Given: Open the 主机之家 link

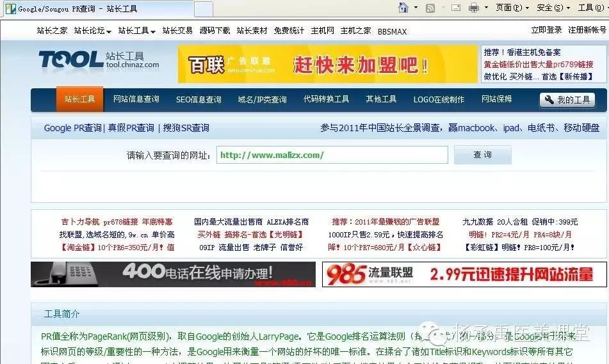Looking at the screenshot, I should click(x=356, y=31).
